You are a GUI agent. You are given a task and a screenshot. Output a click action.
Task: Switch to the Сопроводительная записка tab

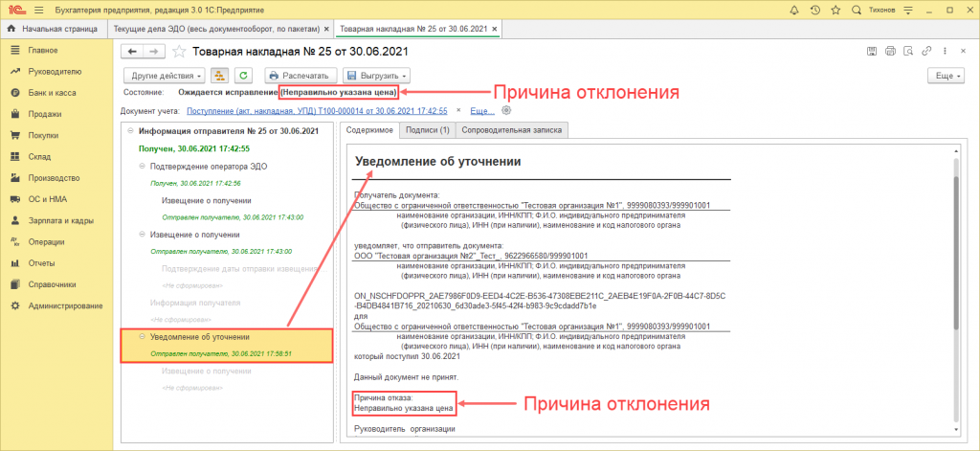(x=512, y=130)
